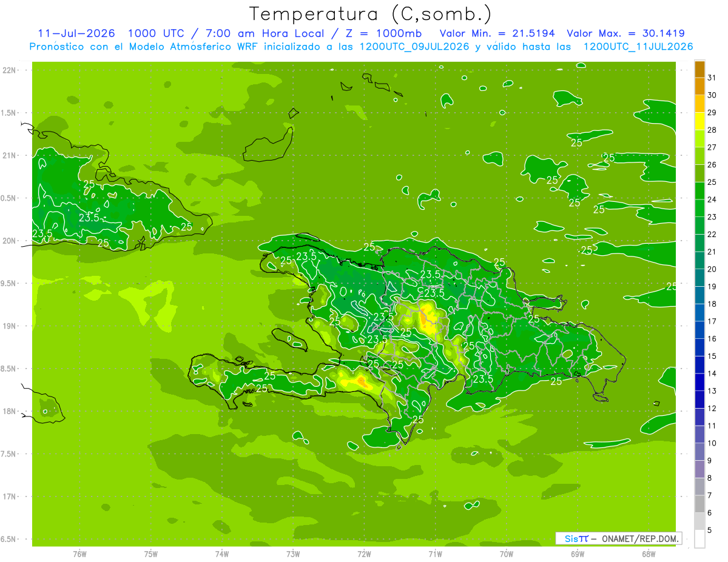Click the '74W' longitude axis label

click(222, 554)
